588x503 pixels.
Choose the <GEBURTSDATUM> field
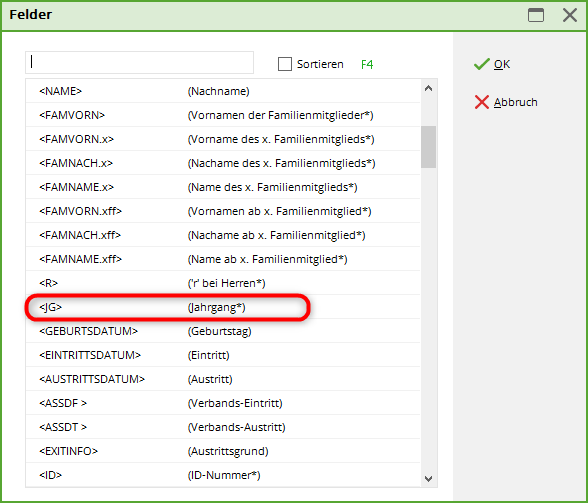[223, 331]
